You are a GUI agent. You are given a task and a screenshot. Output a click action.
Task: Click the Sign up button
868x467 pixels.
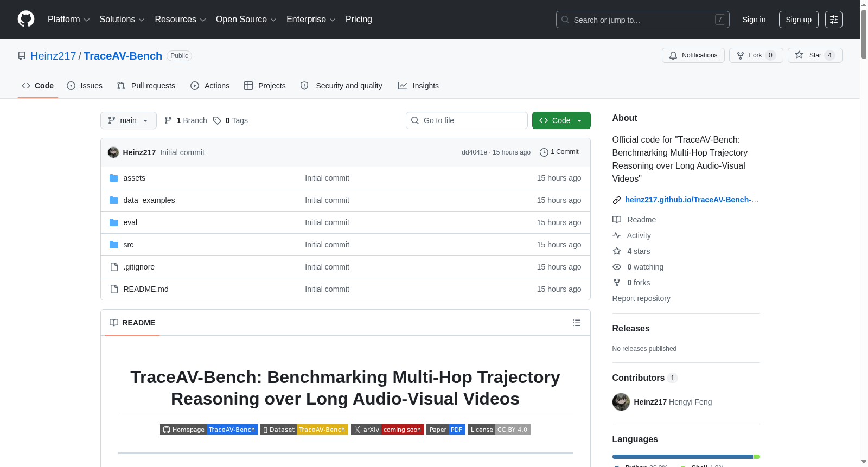tap(799, 20)
